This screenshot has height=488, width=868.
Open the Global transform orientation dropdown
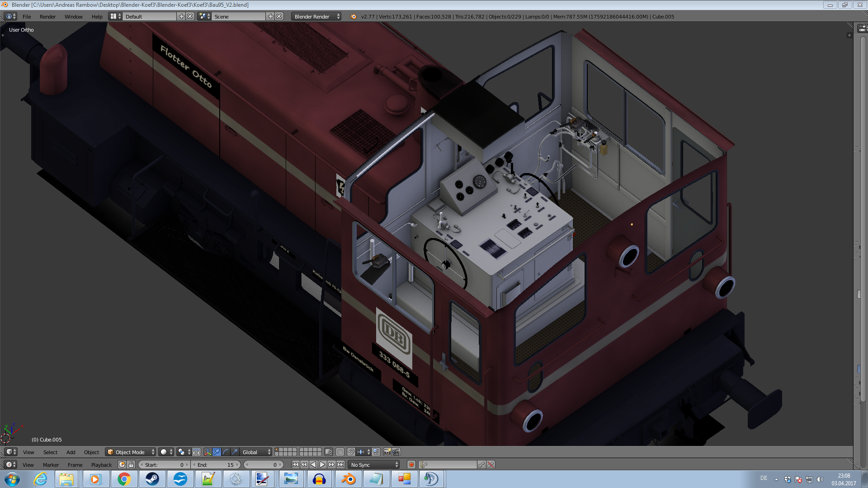256,452
